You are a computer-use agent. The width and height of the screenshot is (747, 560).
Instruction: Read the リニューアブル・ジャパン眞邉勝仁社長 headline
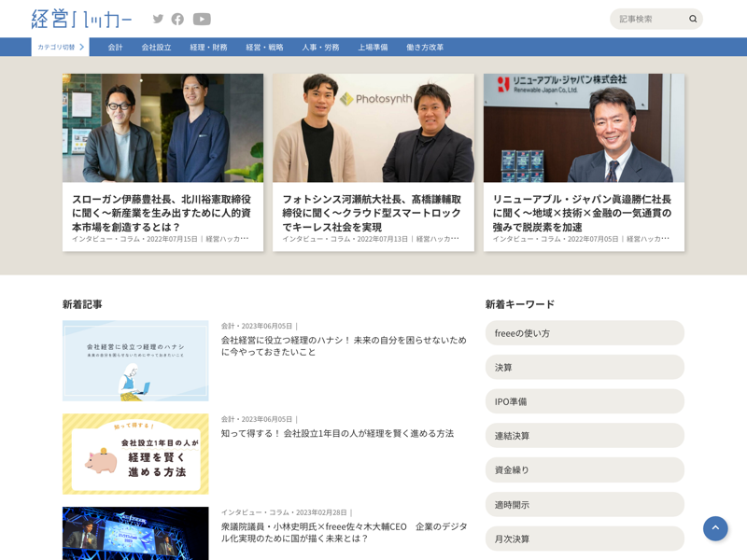583,213
